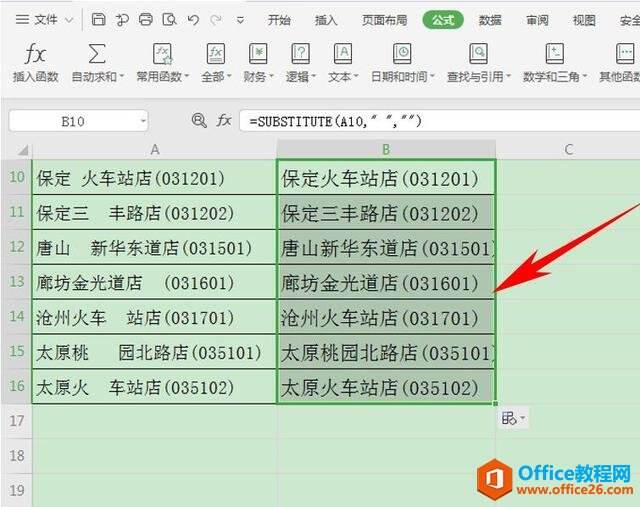
Task: Click cell 唐山 新华东道店(031501) in column A
Action: pos(154,247)
